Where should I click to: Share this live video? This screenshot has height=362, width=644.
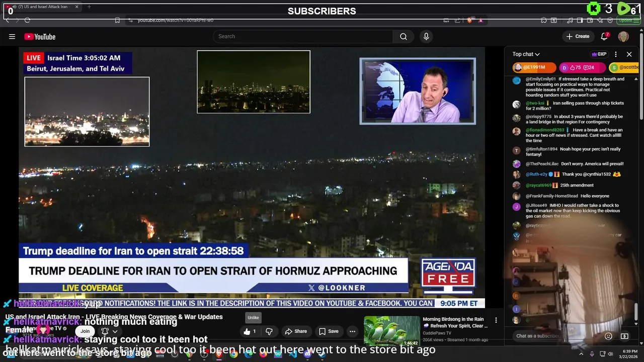pyautogui.click(x=296, y=331)
